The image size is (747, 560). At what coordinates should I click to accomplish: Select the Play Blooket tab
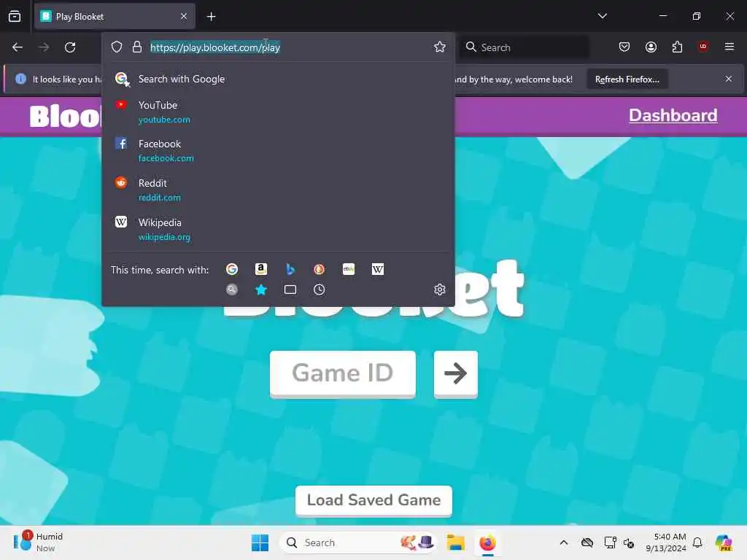click(x=115, y=17)
